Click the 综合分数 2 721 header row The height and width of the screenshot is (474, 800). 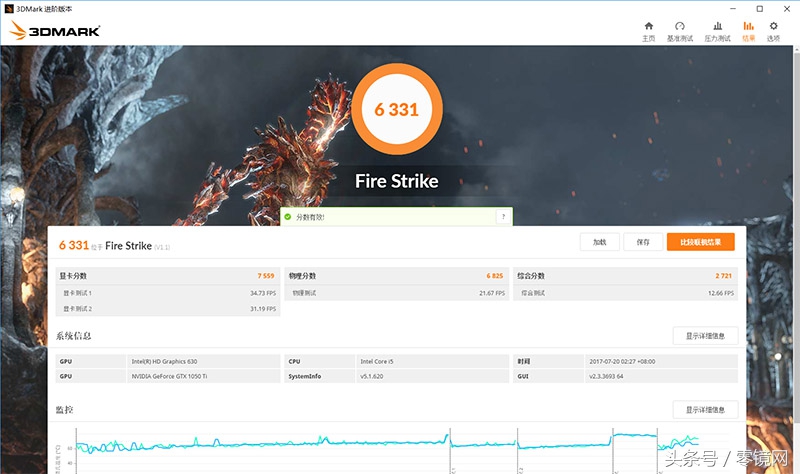[x=626, y=276]
